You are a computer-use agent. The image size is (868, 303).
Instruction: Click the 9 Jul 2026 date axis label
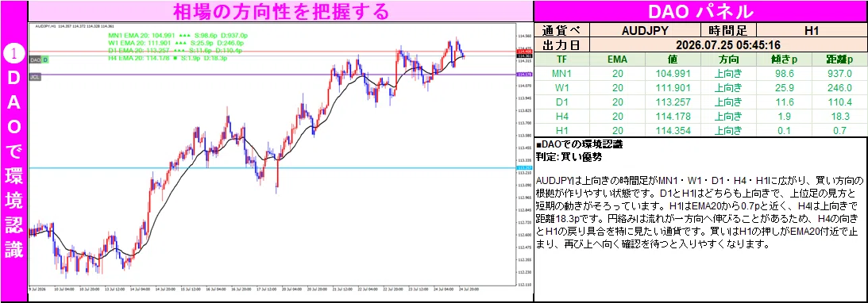pos(38,289)
